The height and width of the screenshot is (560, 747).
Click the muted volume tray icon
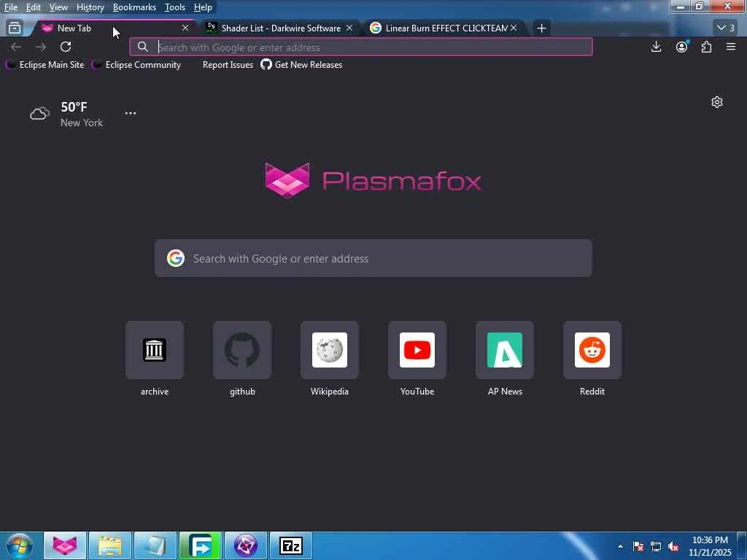click(673, 547)
